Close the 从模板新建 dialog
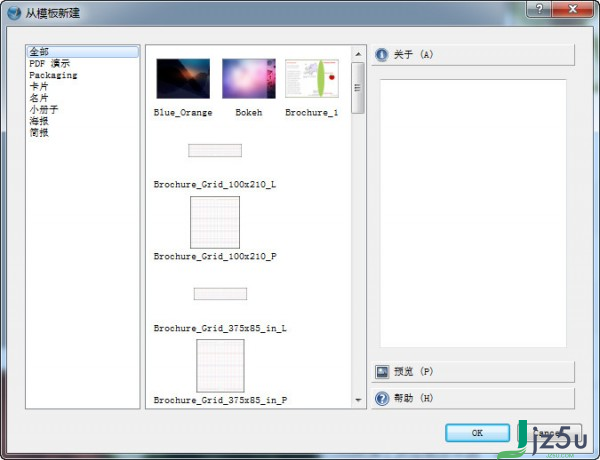 pyautogui.click(x=572, y=9)
